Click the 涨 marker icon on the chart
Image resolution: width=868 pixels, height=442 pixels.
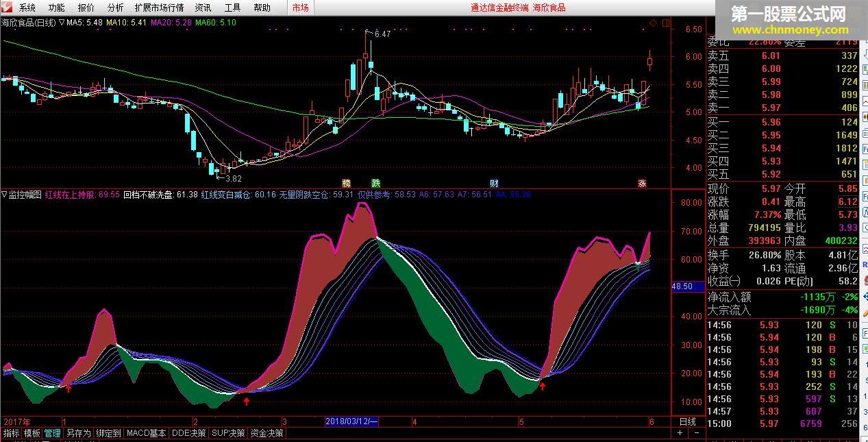(x=642, y=183)
